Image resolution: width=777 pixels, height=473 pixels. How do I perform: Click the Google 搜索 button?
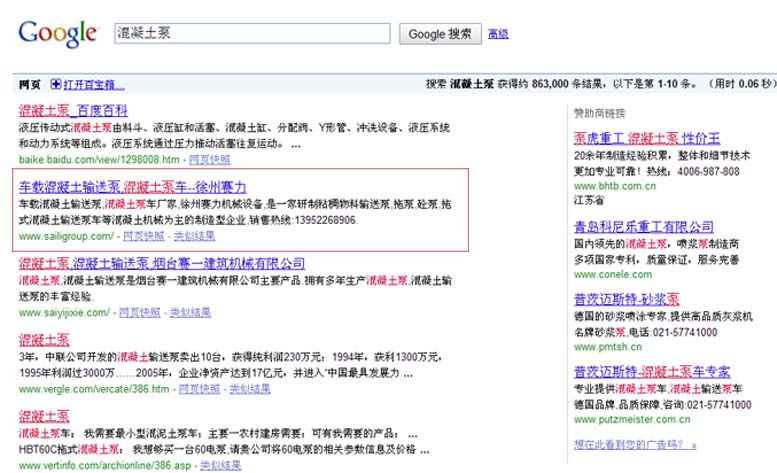point(440,34)
